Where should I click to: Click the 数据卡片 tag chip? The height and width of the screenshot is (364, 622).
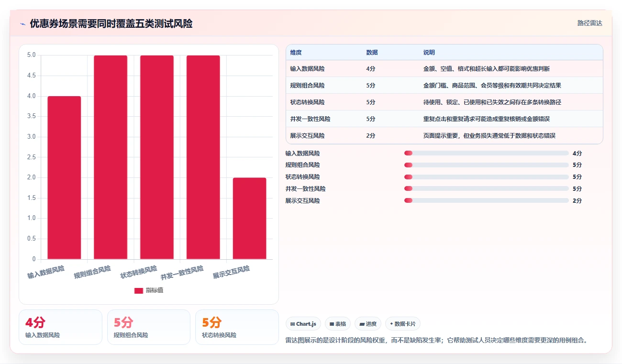click(403, 324)
